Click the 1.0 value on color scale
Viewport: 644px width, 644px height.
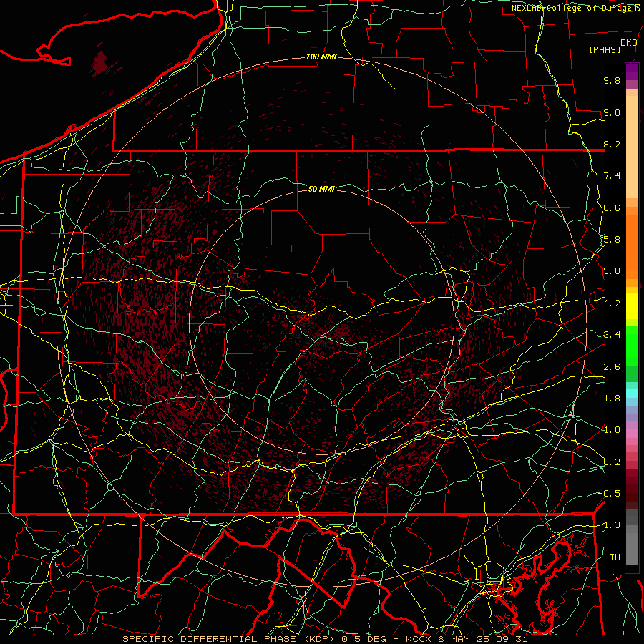click(x=612, y=430)
